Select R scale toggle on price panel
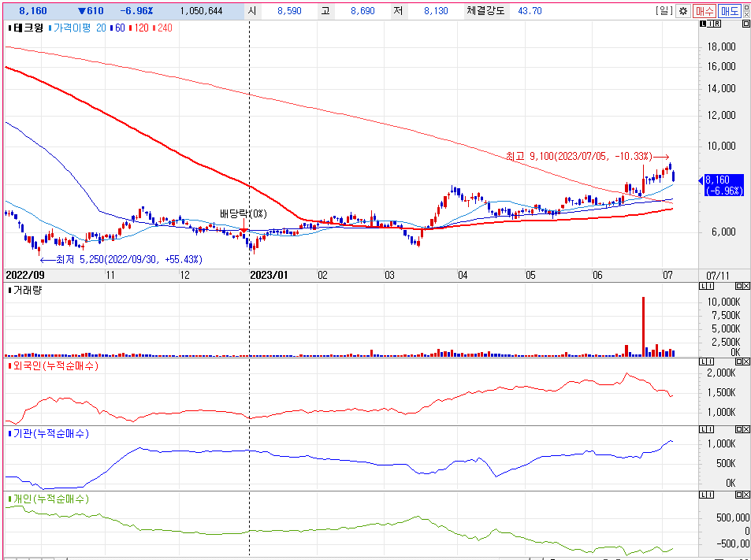 tap(716, 24)
